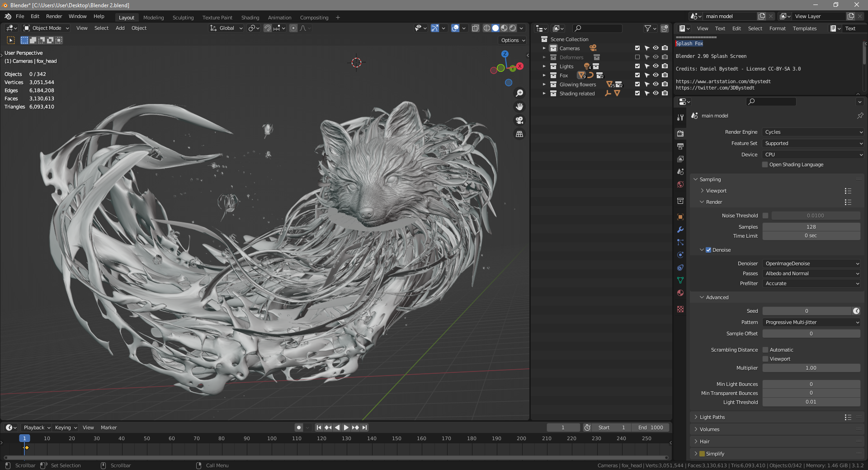Open the Render Engine dropdown
Image resolution: width=868 pixels, height=470 pixels.
tap(813, 132)
